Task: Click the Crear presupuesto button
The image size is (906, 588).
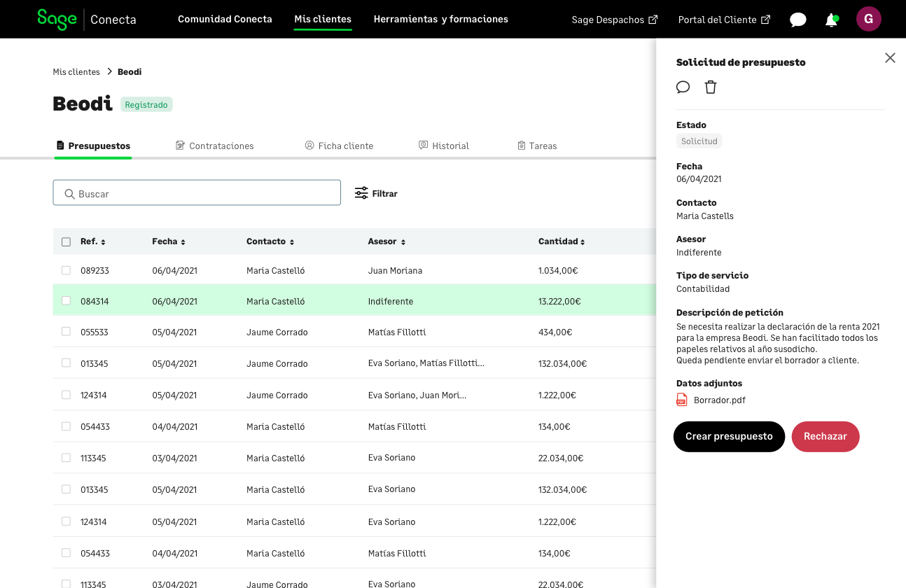Action: 728,436
